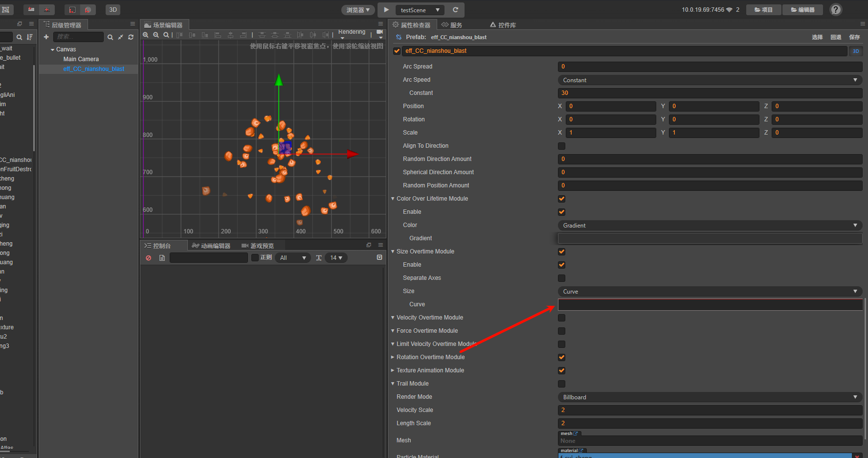Enable the Velocity Overtime Module checkbox
The height and width of the screenshot is (458, 868).
(561, 318)
